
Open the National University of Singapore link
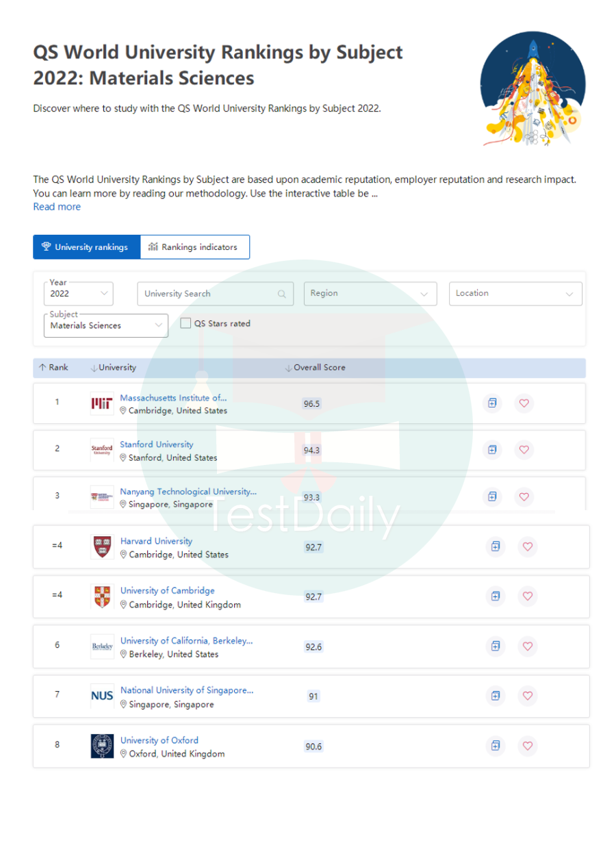(187, 690)
